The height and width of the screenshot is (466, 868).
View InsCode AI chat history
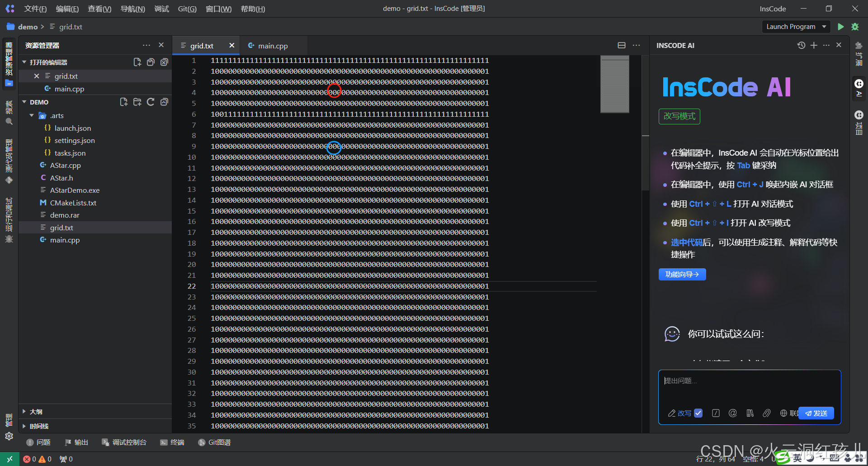point(801,45)
